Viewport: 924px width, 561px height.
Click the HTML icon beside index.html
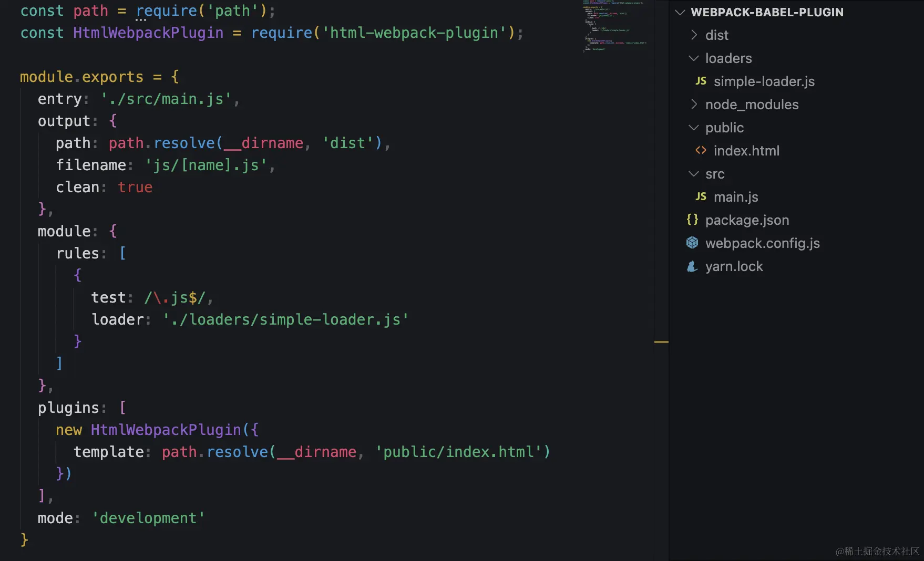click(701, 150)
